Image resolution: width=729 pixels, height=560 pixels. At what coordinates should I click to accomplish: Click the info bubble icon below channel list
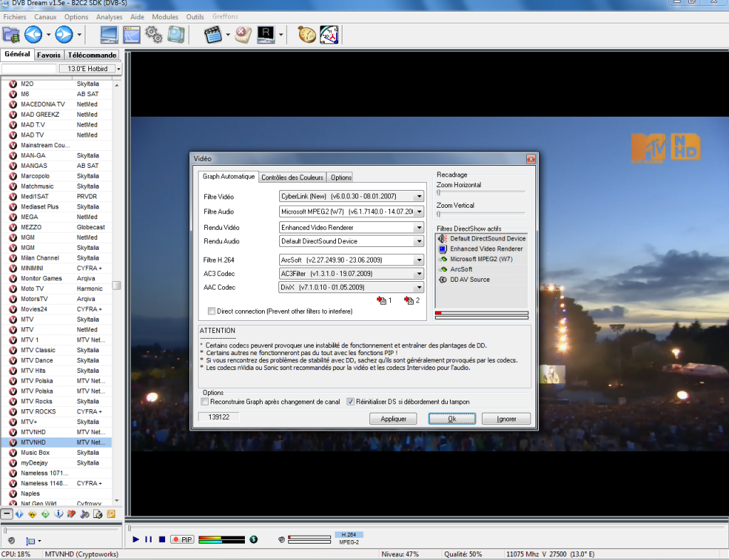click(x=58, y=514)
